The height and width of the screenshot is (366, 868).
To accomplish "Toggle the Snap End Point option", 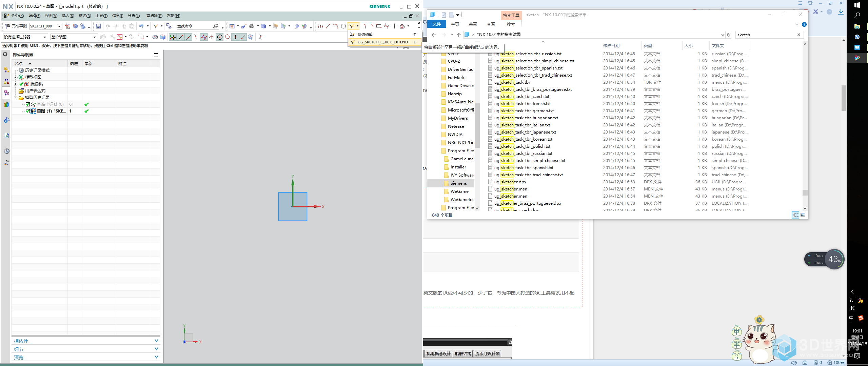I will [x=181, y=37].
